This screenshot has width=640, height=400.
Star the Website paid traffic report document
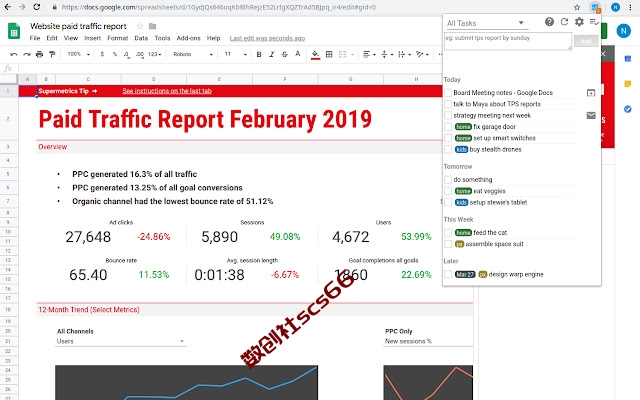[140, 26]
